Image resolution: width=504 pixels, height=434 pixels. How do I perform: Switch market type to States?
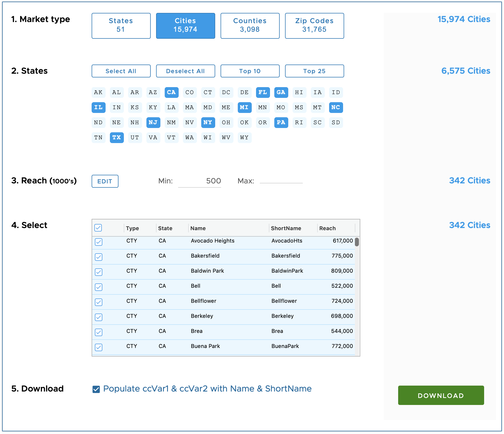[x=121, y=26]
